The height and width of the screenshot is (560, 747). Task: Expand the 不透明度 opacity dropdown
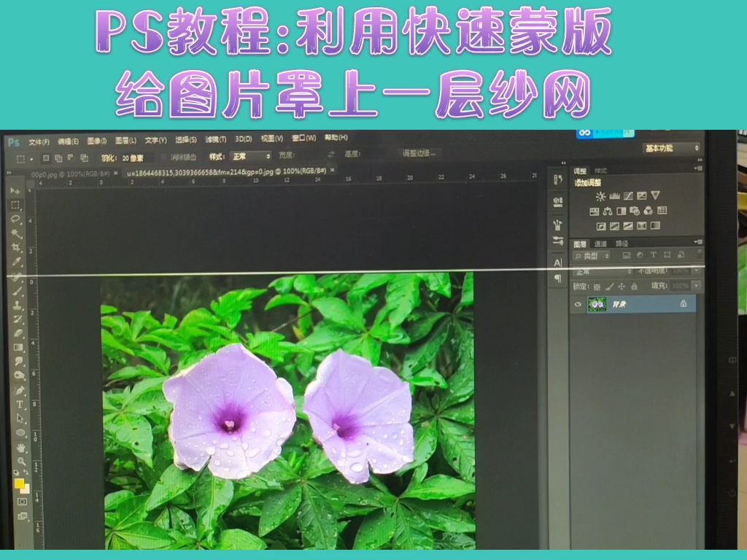coord(696,271)
